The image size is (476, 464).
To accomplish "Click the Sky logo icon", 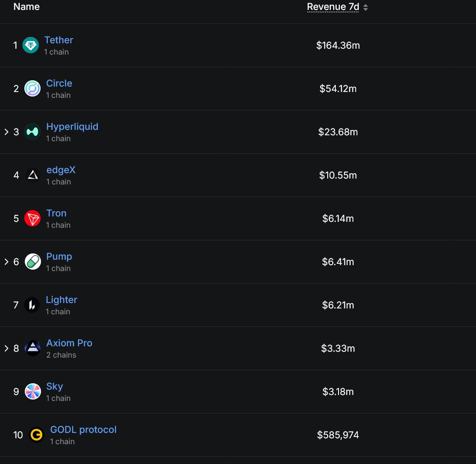I will coord(32,391).
